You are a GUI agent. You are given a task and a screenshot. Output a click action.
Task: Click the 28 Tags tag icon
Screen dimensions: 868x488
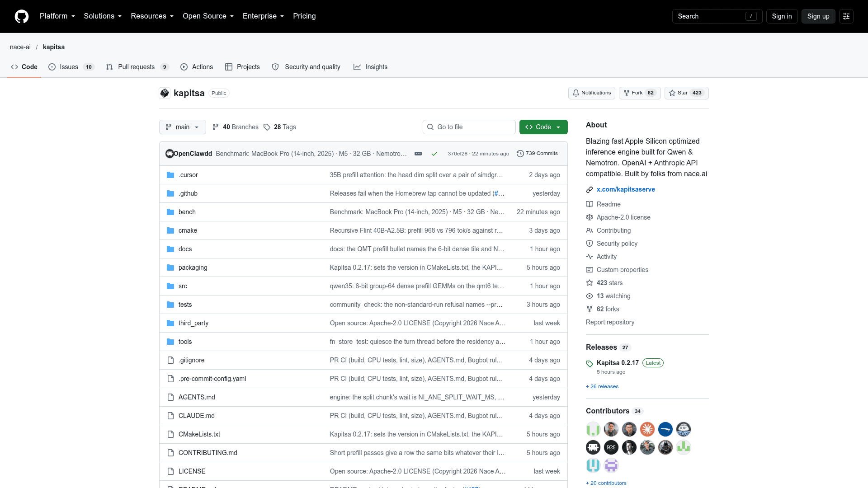coord(267,127)
